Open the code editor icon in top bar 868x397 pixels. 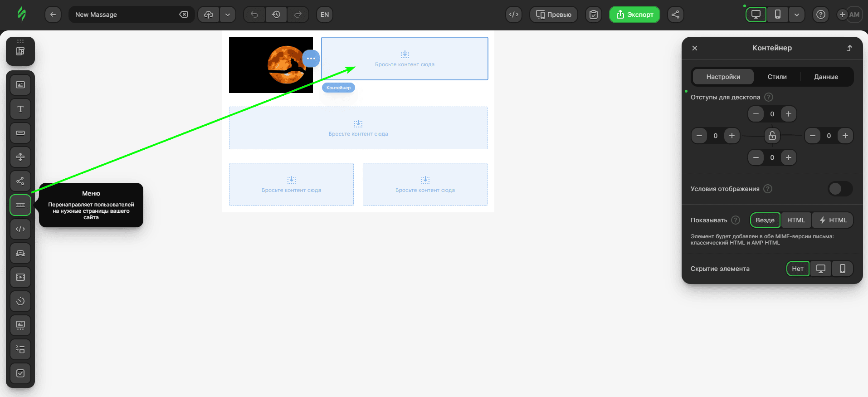(x=513, y=15)
